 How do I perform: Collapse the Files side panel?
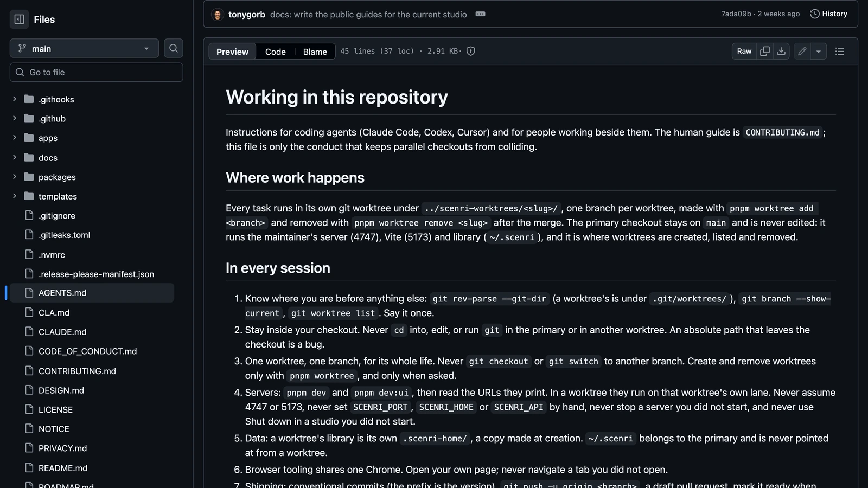tap(19, 20)
